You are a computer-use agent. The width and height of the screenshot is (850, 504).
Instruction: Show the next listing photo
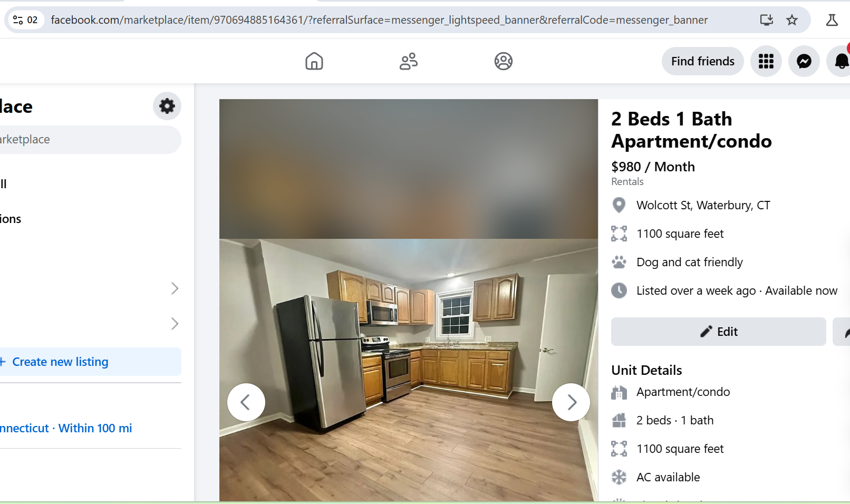571,402
